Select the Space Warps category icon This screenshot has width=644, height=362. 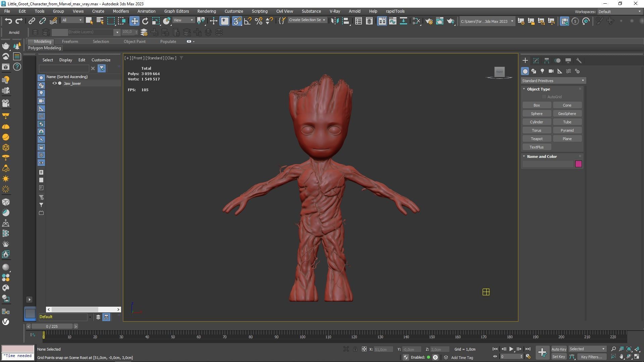[x=569, y=71]
